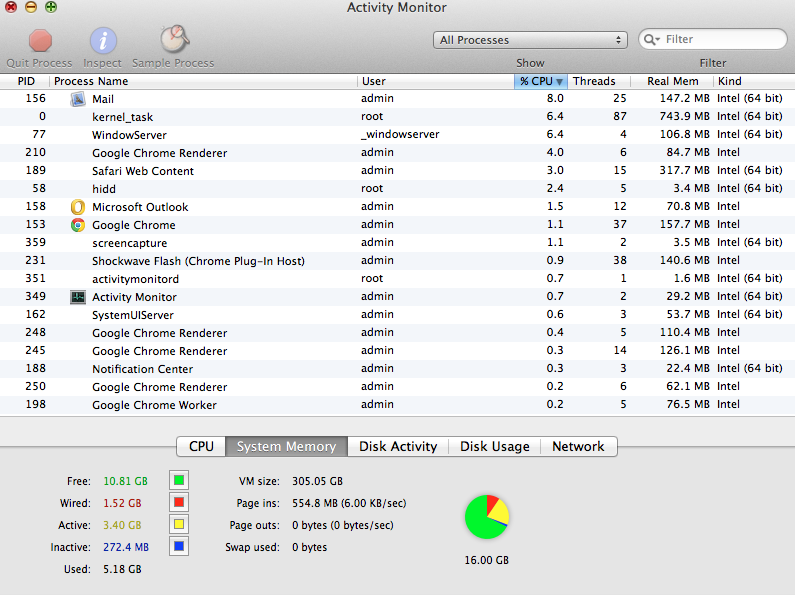Select the WindowServer process row
The width and height of the screenshot is (795, 595).
click(x=398, y=135)
